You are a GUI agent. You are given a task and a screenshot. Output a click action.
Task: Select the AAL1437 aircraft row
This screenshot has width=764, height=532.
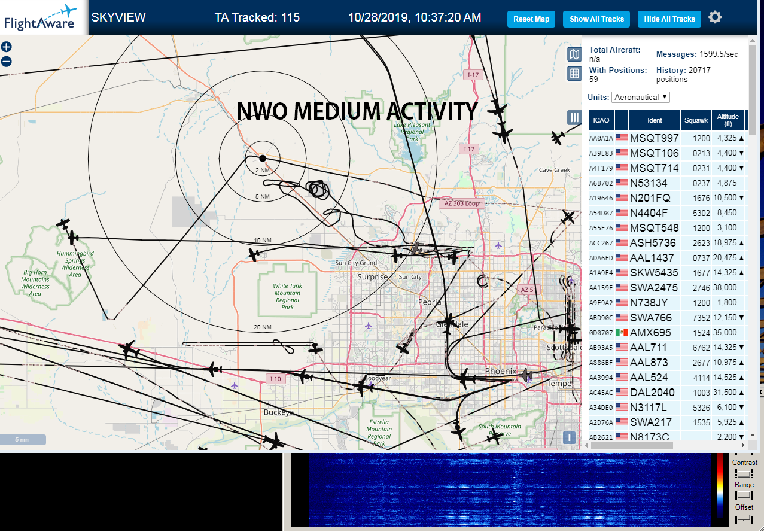[667, 257]
